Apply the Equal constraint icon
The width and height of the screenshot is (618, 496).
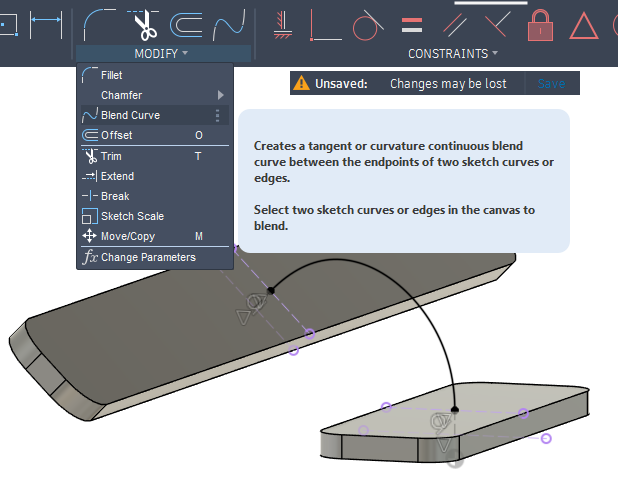(412, 25)
